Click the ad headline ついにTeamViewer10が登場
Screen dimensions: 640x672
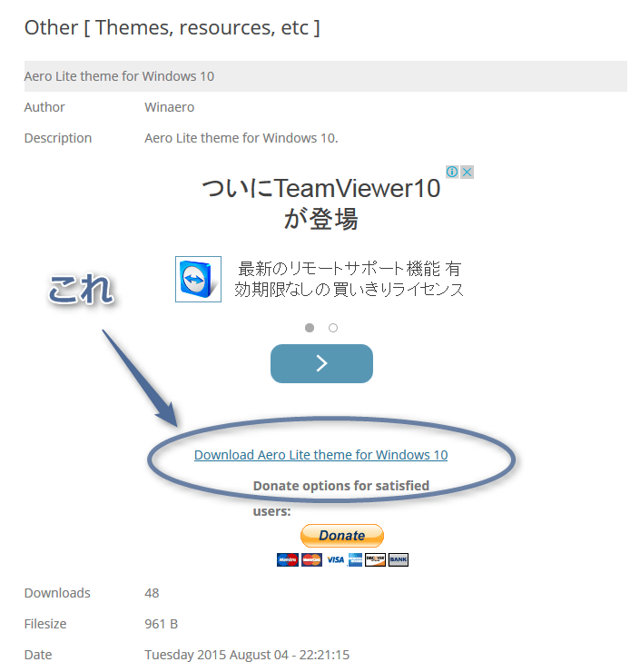[321, 203]
